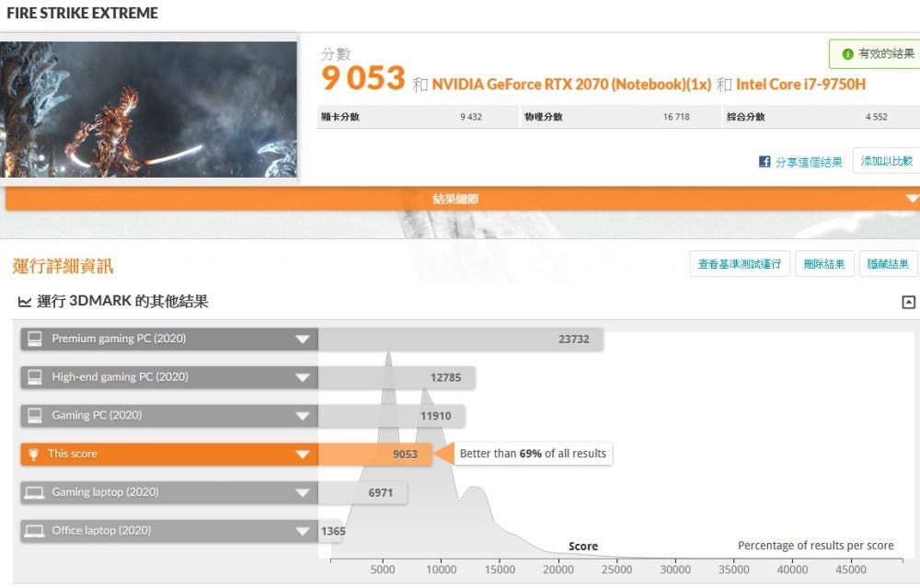
Task: Click the 綜合分數 combined score value 4 552
Action: (876, 117)
